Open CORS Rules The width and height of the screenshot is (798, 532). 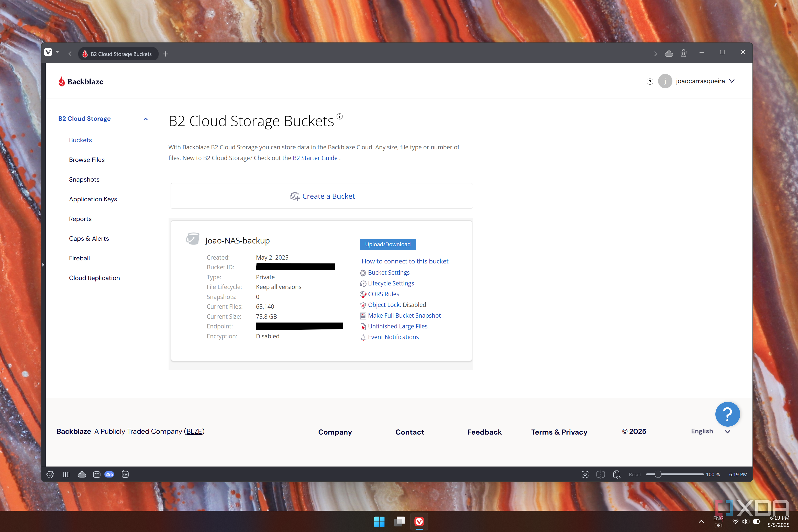click(x=383, y=294)
